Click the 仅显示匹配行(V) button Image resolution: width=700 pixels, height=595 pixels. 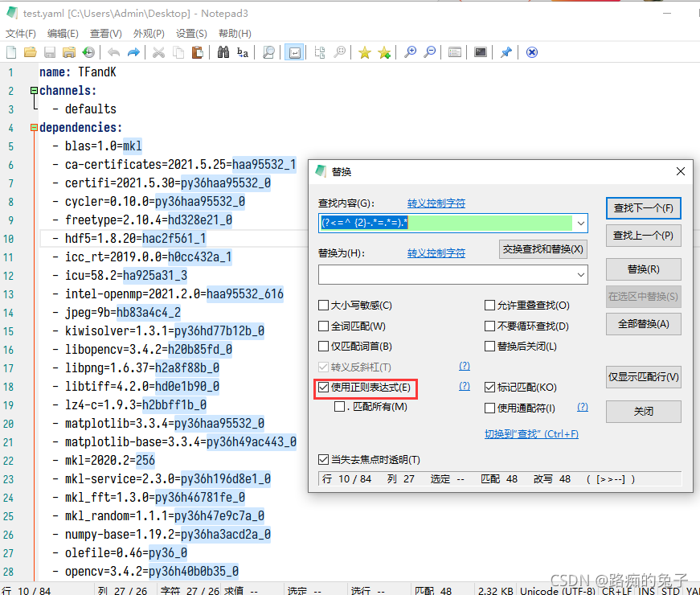[643, 377]
